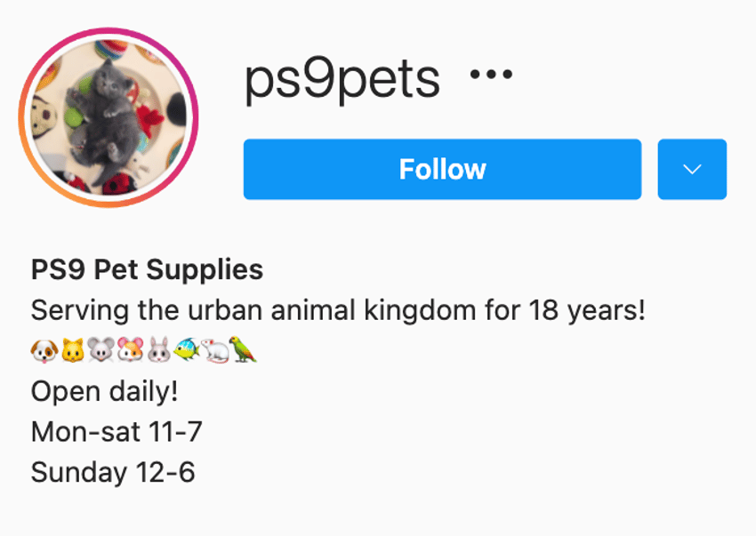The width and height of the screenshot is (756, 536).
Task: Click the yellow cat face emoji
Action: [x=73, y=350]
